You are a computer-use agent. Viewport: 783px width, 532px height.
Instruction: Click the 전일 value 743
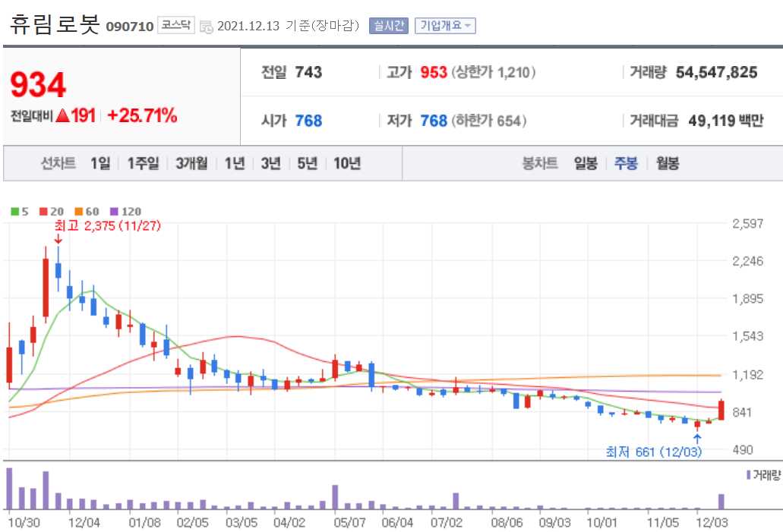click(x=308, y=72)
